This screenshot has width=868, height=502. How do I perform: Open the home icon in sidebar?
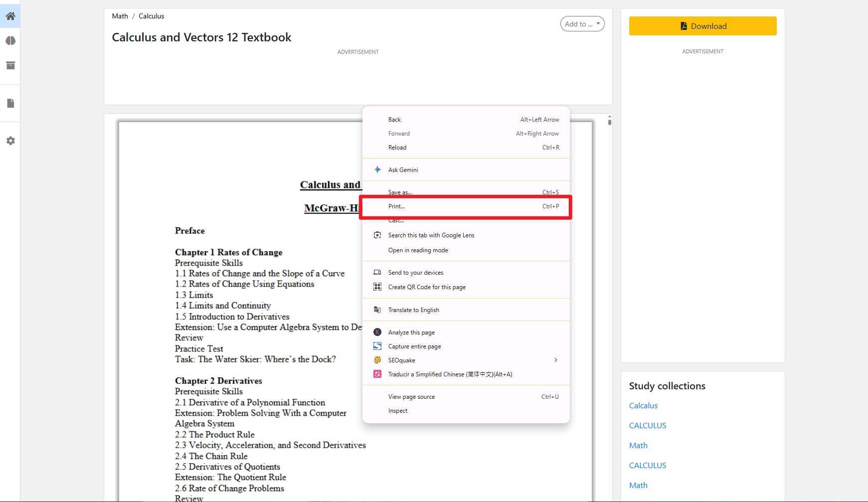coord(10,16)
